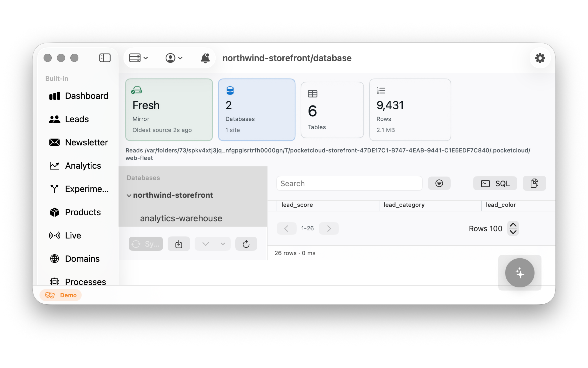The height and width of the screenshot is (368, 588).
Task: Open Processes in the sidebar
Action: 78,282
